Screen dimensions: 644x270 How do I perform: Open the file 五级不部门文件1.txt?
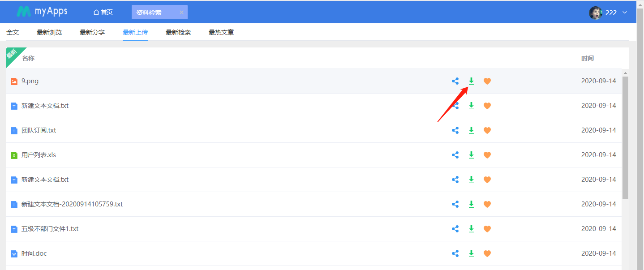pos(50,229)
